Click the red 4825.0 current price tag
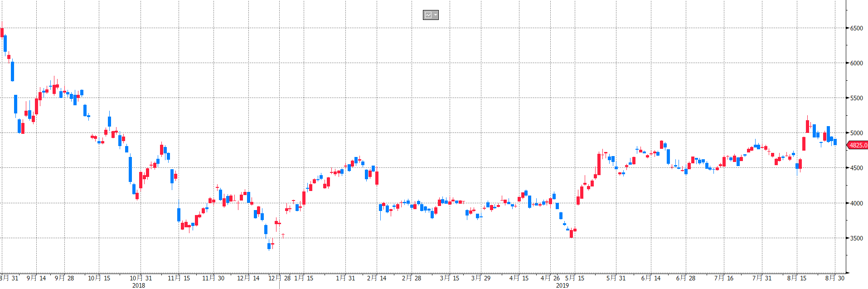This screenshot has height=289, width=868. coord(858,145)
